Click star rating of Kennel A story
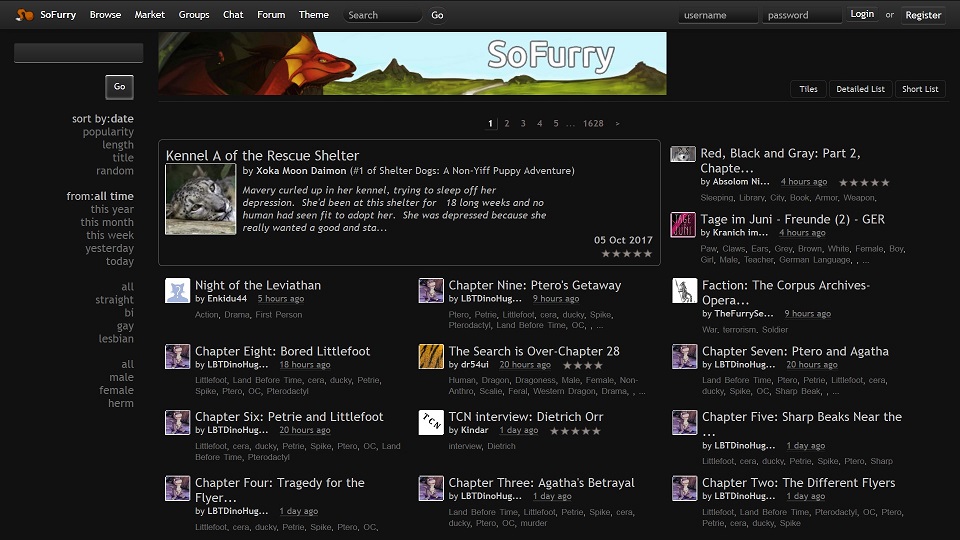This screenshot has width=960, height=540. coord(626,253)
